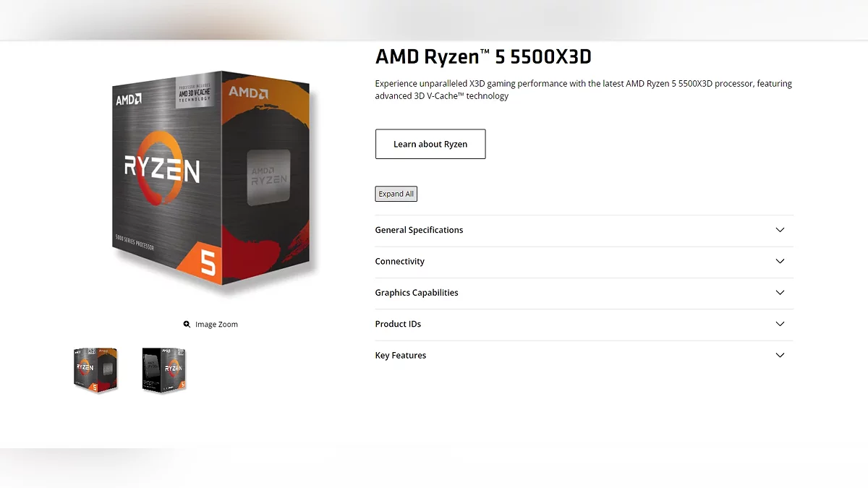Click the Learn about Ryzen button
Viewport: 868px width, 488px height.
430,144
